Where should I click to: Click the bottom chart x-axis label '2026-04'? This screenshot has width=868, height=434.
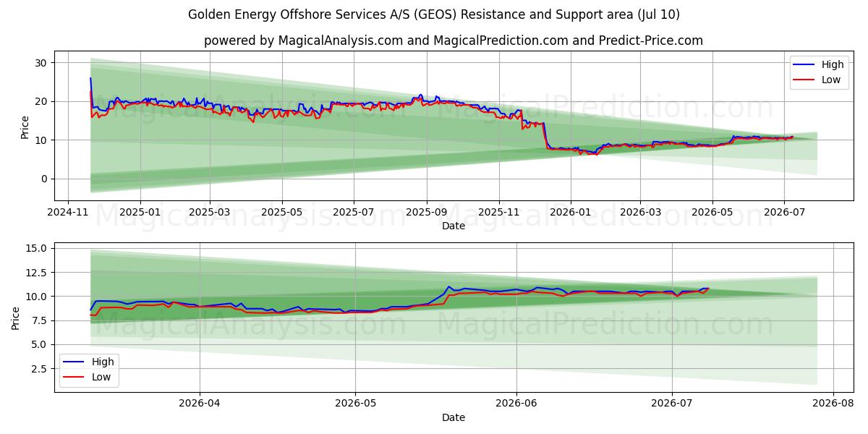[x=199, y=404]
